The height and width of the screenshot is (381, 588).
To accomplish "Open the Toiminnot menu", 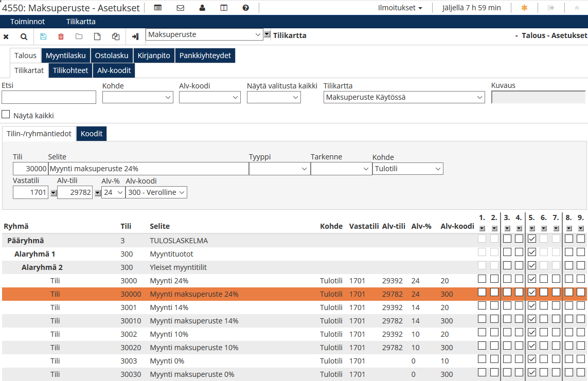I will (27, 22).
